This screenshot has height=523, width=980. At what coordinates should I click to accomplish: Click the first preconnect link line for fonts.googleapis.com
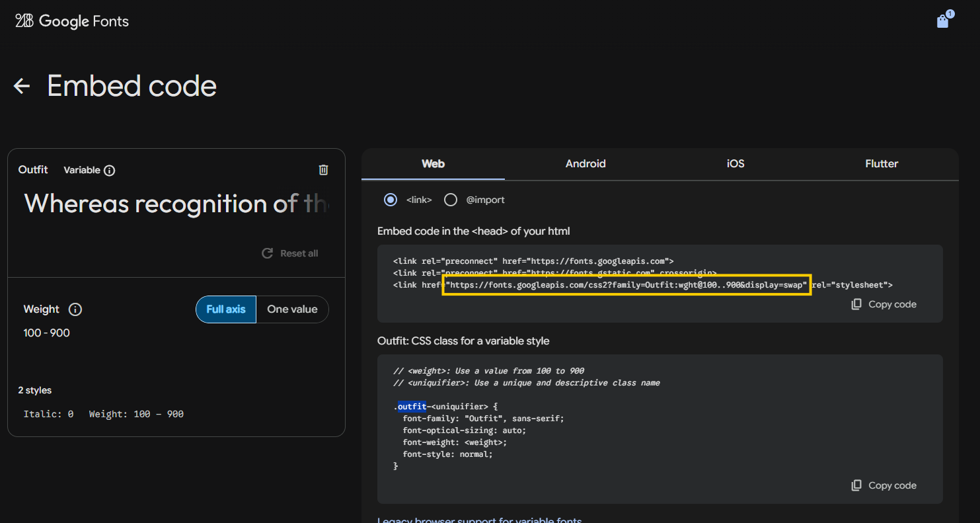click(533, 261)
